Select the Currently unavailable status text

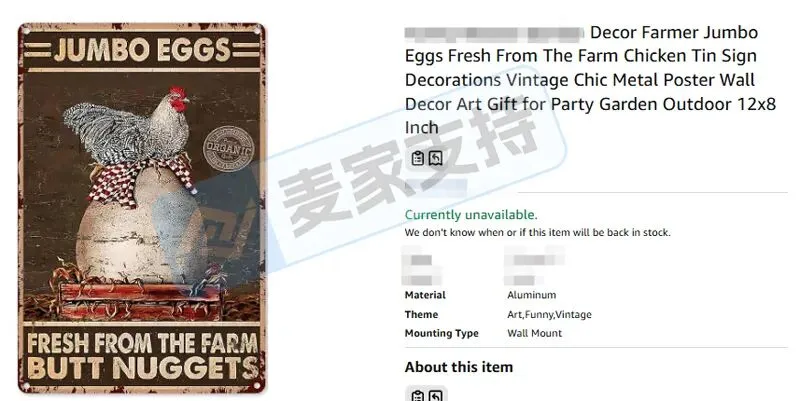coord(471,215)
